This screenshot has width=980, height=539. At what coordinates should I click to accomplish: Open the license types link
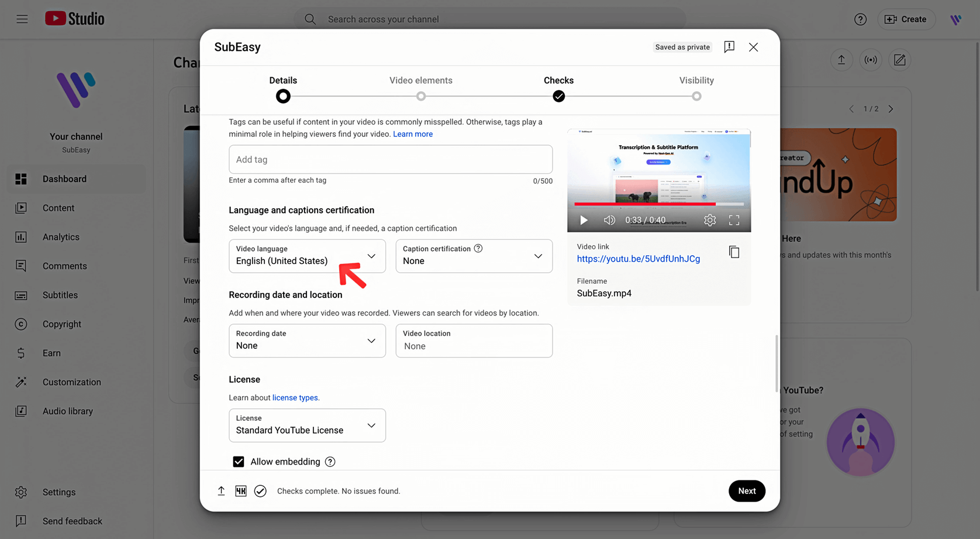(x=295, y=397)
